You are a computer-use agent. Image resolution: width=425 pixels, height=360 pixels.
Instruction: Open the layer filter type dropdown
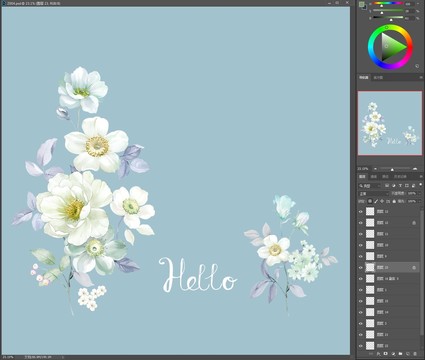[x=369, y=186]
